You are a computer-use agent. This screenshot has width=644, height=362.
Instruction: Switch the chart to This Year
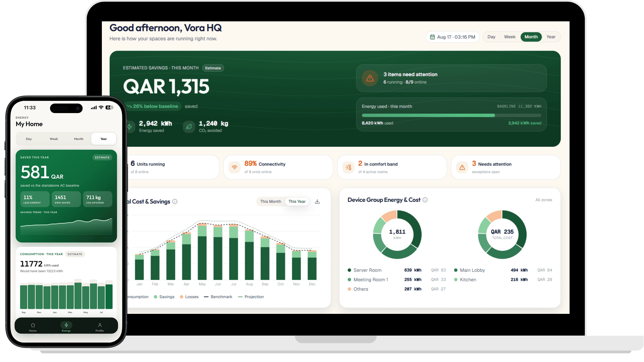297,201
